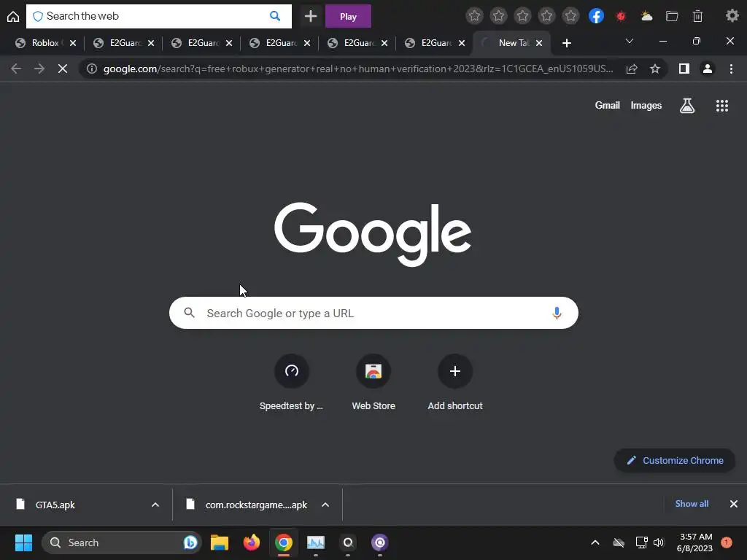Expand GTA5.apk download options chevron
This screenshot has width=747, height=560.
tap(155, 505)
